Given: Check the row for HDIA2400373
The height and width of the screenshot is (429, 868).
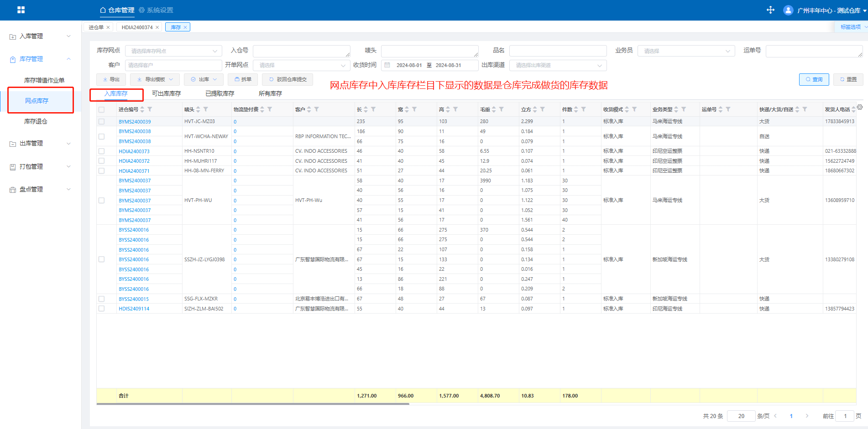Looking at the screenshot, I should 101,151.
